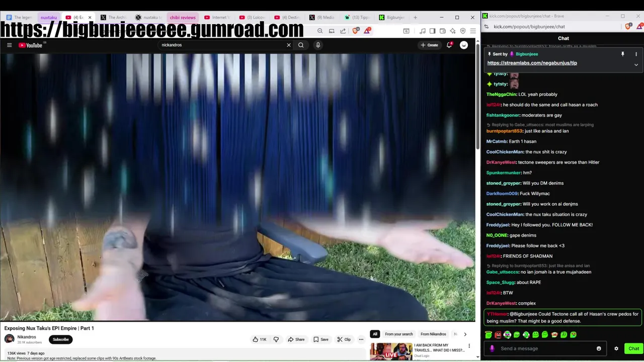The width and height of the screenshot is (644, 362).
Task: Open chat settings gear icon
Action: coord(616,348)
